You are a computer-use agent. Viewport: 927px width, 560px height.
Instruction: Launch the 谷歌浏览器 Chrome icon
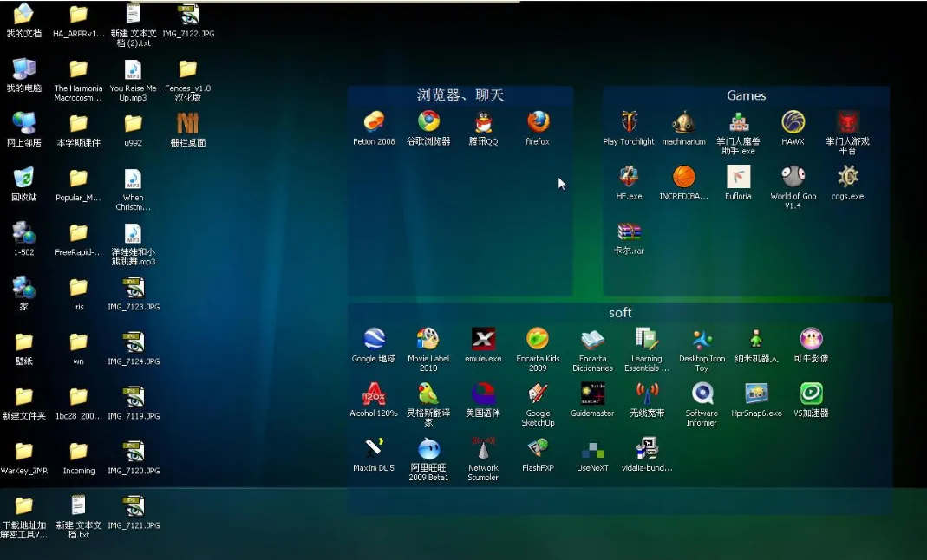(x=428, y=121)
